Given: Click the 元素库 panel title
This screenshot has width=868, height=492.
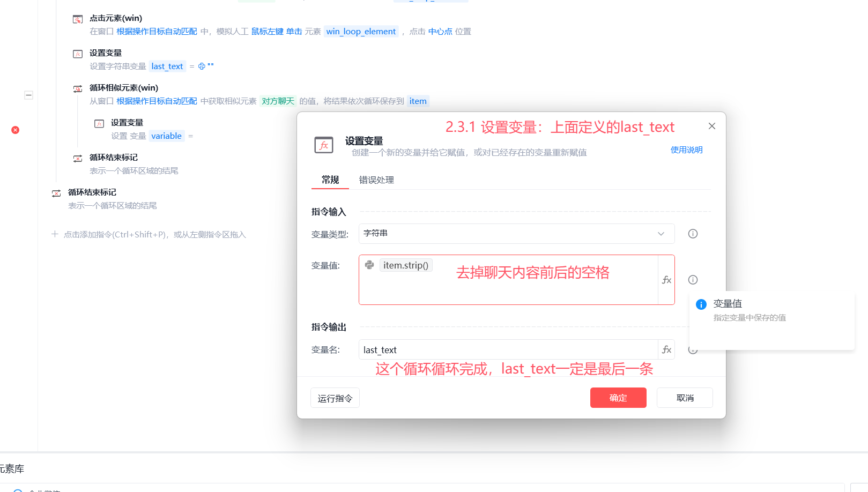Looking at the screenshot, I should pyautogui.click(x=12, y=469).
